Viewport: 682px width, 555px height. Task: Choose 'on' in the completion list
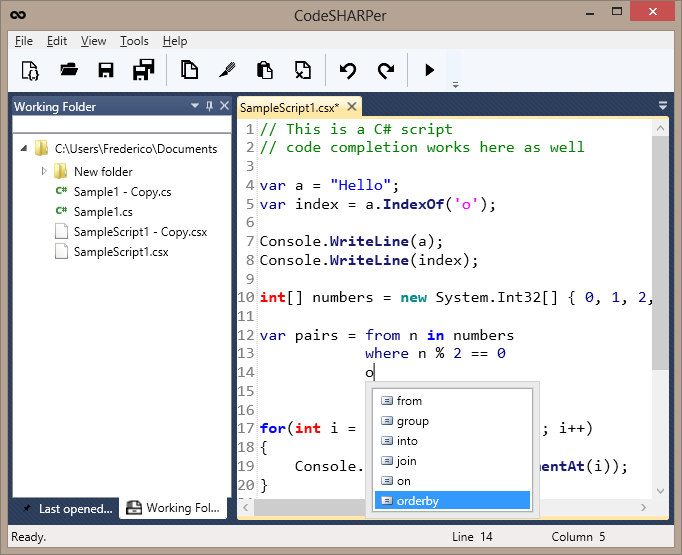(452, 481)
